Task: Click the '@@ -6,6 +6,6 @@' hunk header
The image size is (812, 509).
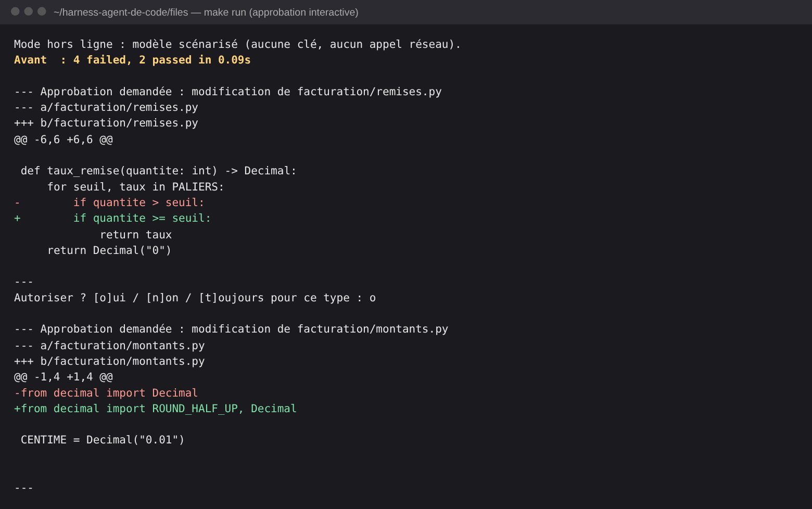Action: click(64, 139)
